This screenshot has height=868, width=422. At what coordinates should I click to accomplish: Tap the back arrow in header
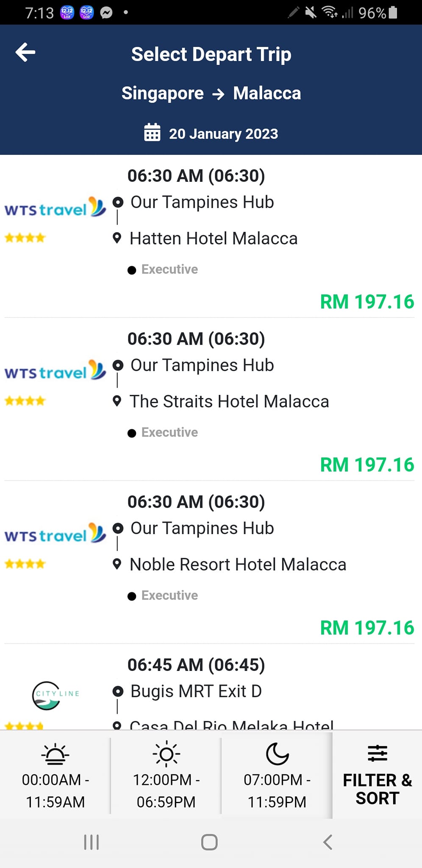click(x=25, y=53)
